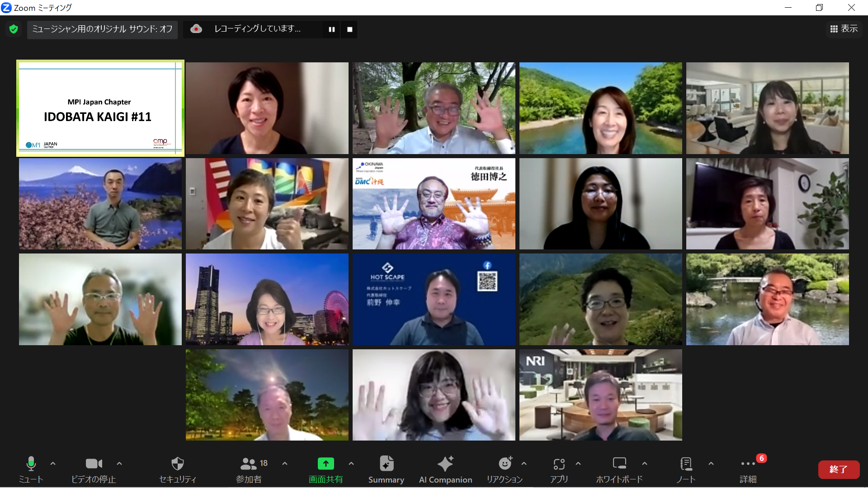Open the Apps icon
This screenshot has height=488, width=868.
tap(559, 464)
